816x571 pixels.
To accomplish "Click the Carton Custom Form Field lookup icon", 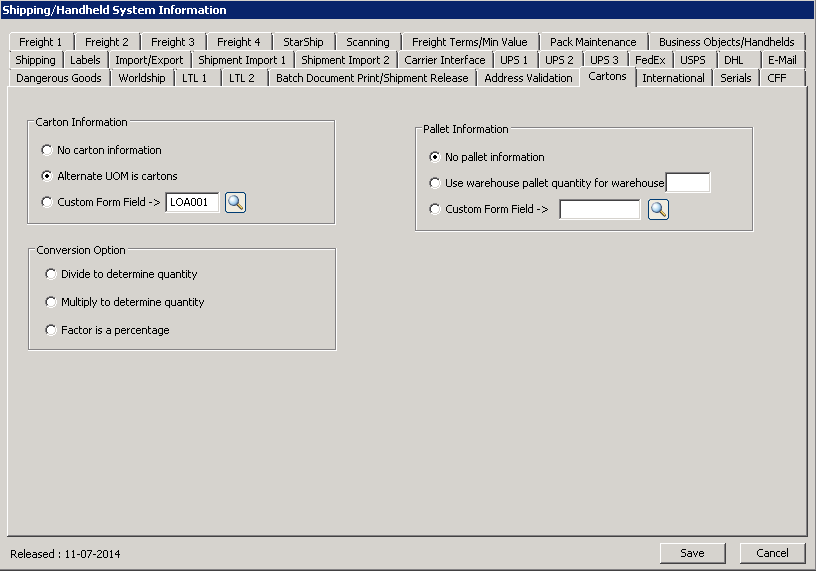I will coord(235,202).
